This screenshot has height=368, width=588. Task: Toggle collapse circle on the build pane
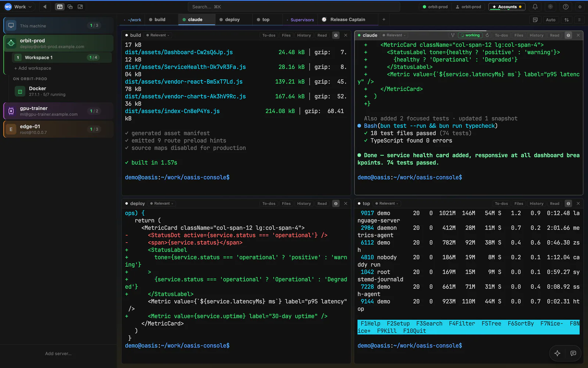tap(336, 35)
